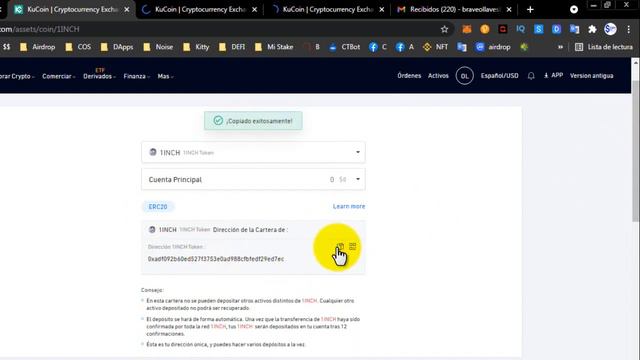Open the Mi Stake bookmark folder
The image size is (640, 360).
[274, 47]
